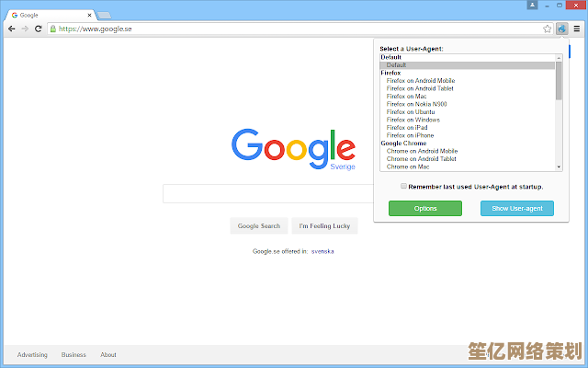Open a new tab
Screen dimensions: 588x368
tap(104, 16)
